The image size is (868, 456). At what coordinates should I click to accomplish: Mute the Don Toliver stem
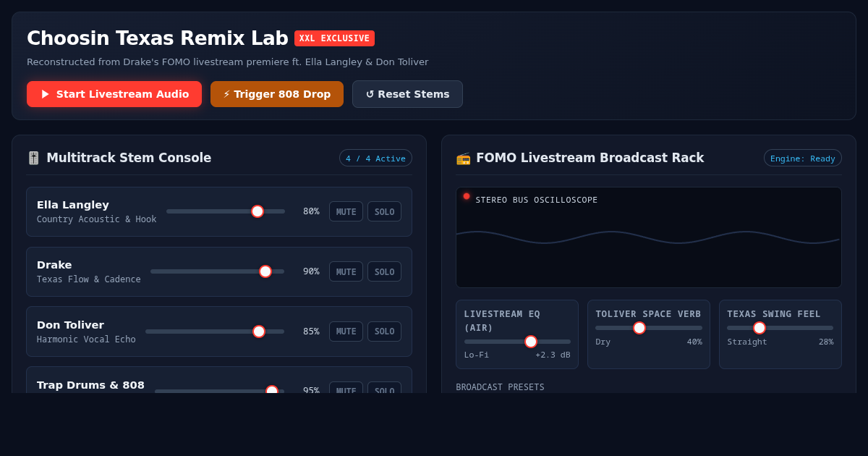(346, 332)
